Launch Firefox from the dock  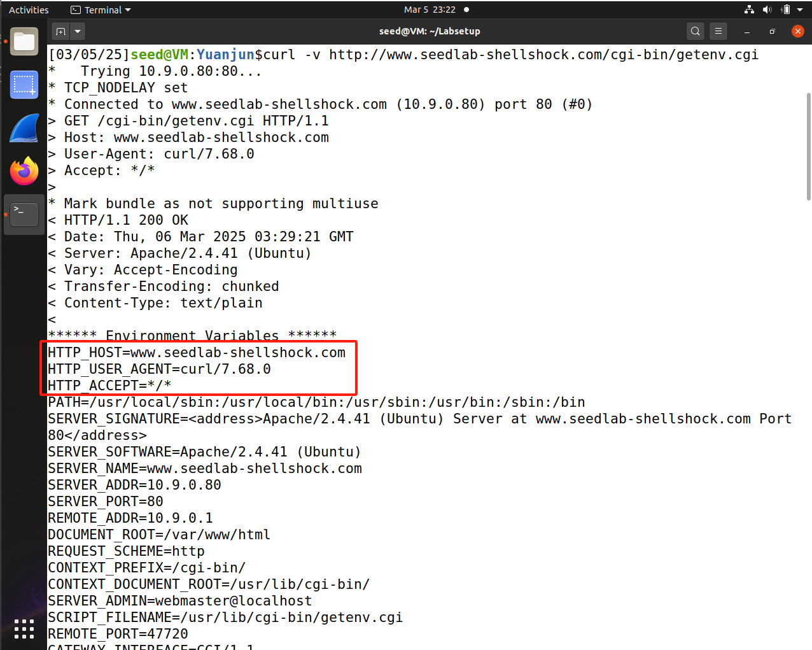click(24, 171)
